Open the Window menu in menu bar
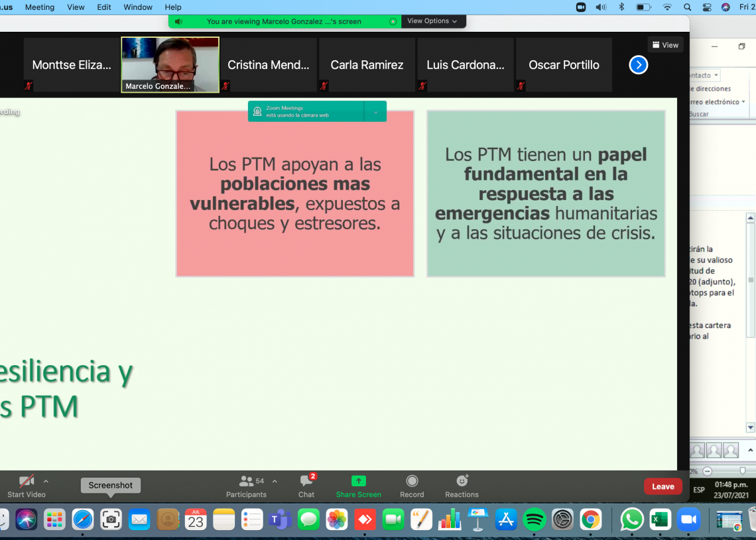The height and width of the screenshot is (540, 756). (x=138, y=7)
